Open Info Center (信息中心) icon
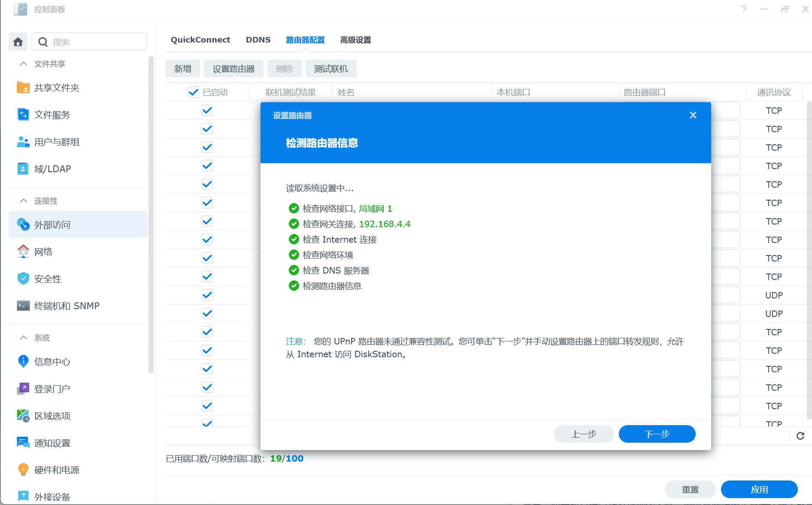The height and width of the screenshot is (505, 812). [x=23, y=362]
